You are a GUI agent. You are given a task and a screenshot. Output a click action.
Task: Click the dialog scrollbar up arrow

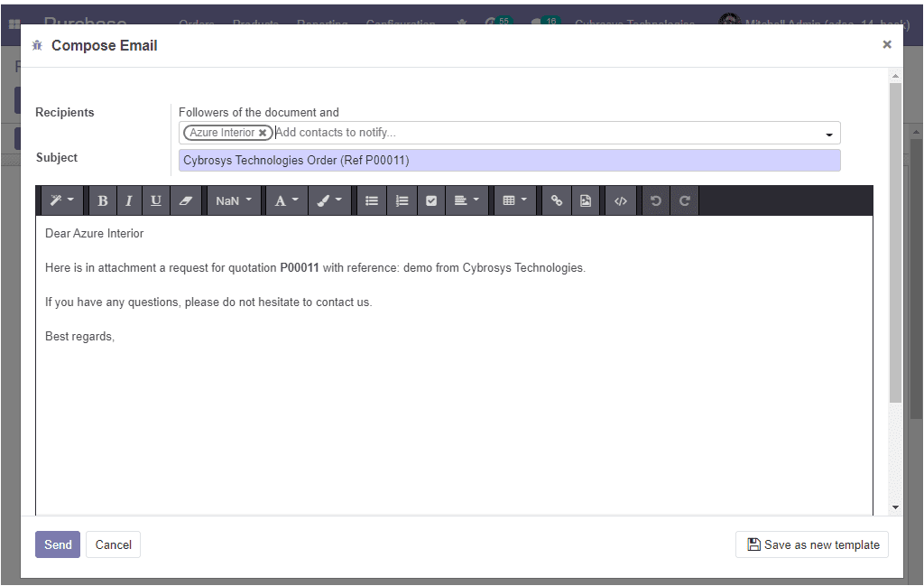895,76
